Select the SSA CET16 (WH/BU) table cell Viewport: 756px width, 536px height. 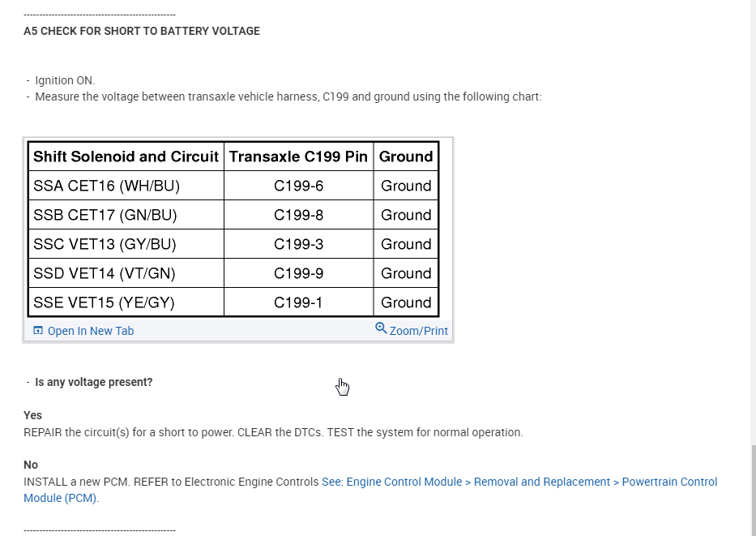click(x=106, y=186)
